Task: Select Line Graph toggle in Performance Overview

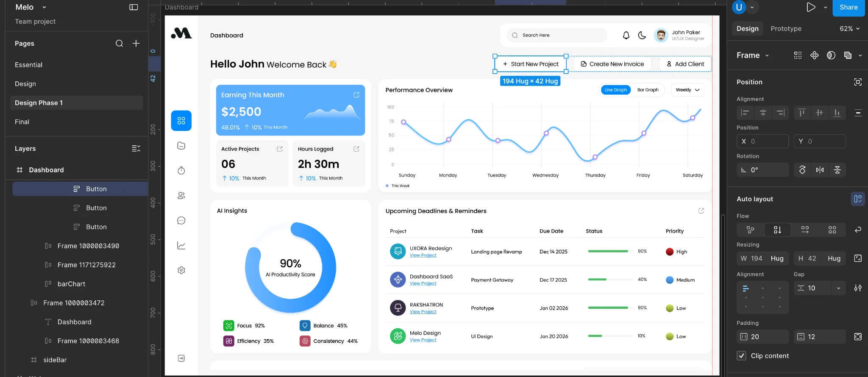Action: [x=616, y=90]
